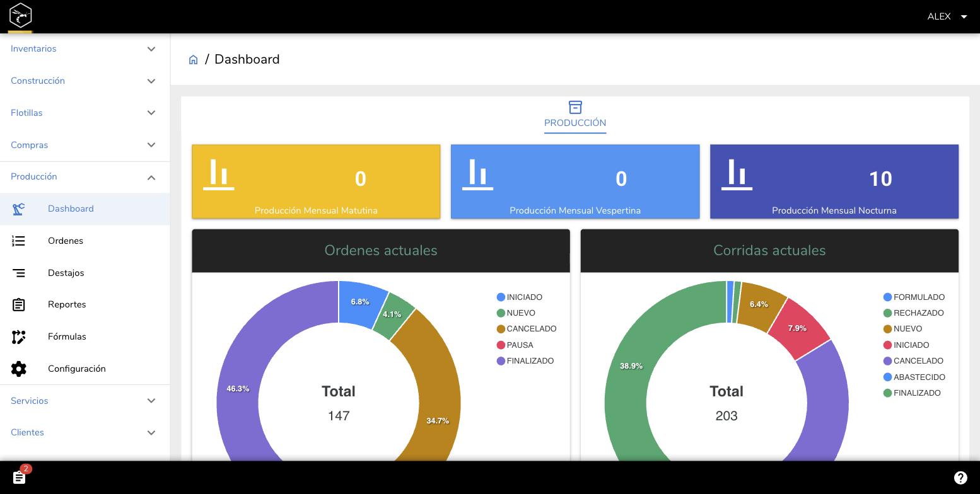Image resolution: width=980 pixels, height=494 pixels.
Task: Expand the Compras menu chevron
Action: coord(151,145)
